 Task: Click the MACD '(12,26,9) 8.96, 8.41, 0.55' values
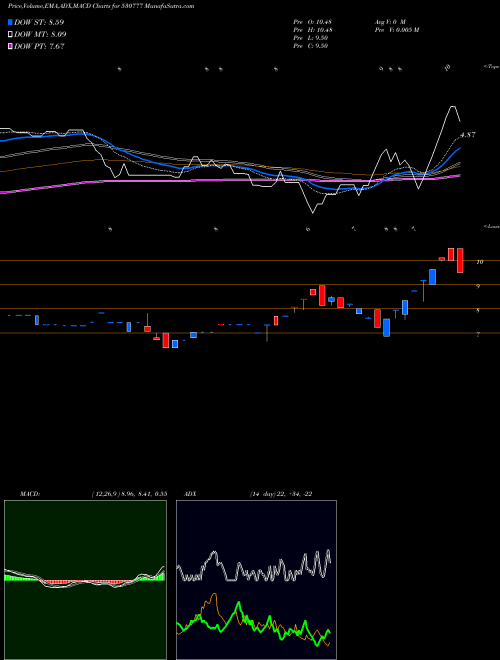pos(129,494)
